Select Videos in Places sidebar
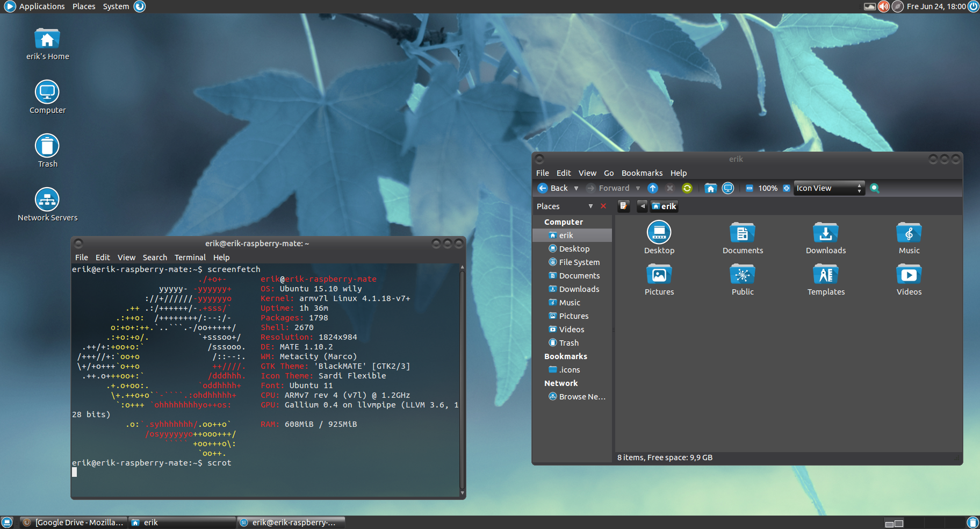 (572, 330)
